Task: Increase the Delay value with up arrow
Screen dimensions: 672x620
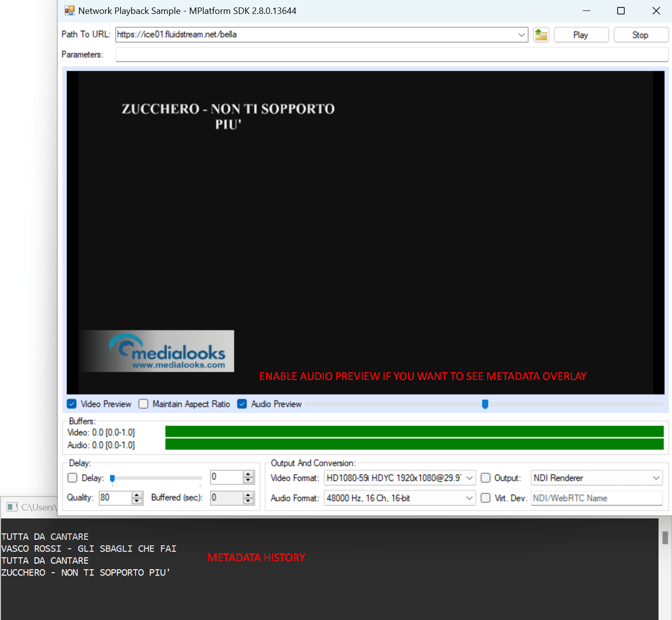Action: [249, 475]
